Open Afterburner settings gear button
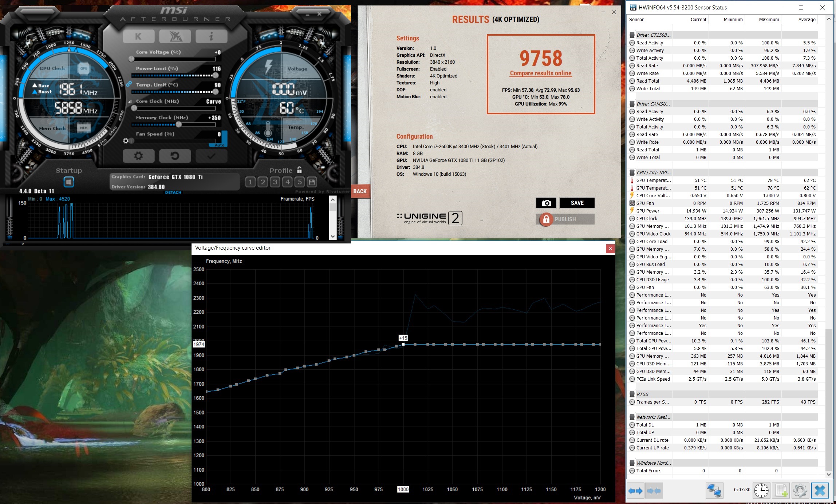 pos(138,156)
